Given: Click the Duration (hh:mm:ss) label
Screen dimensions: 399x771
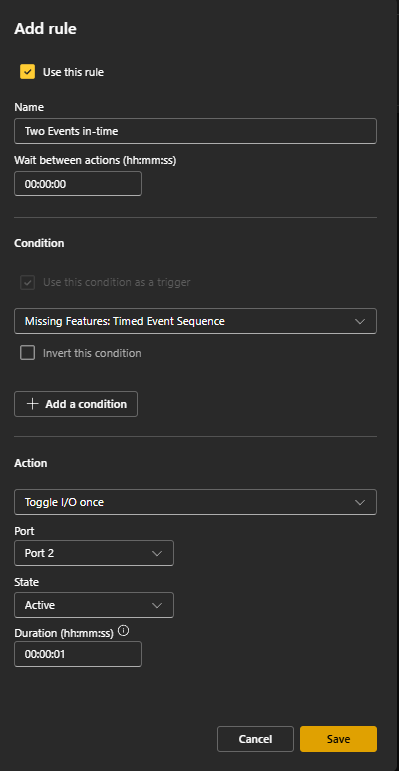Looking at the screenshot, I should (64, 633).
